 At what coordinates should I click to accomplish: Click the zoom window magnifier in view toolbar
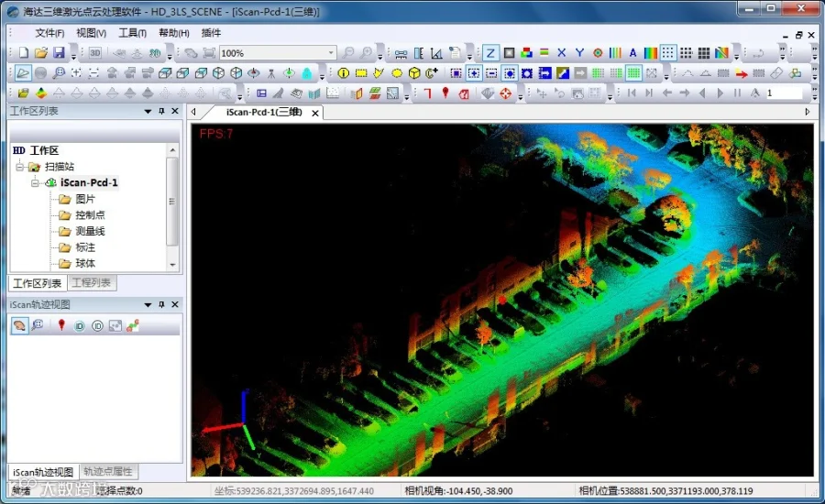(59, 73)
